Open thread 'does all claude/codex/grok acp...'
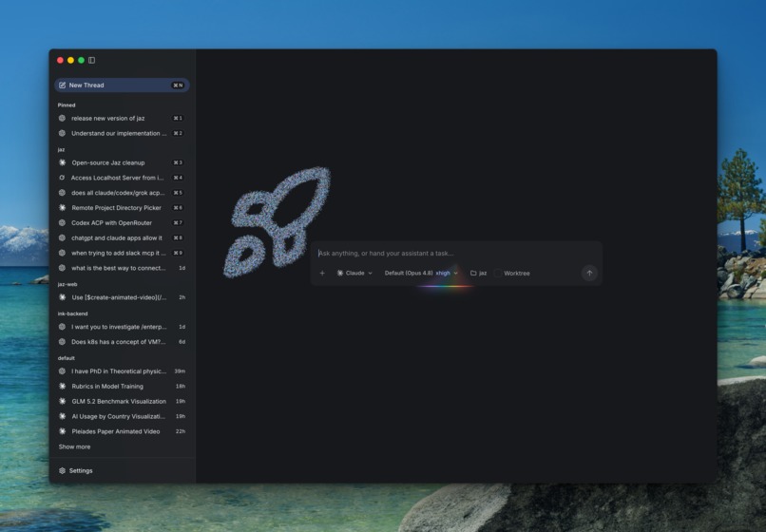 [123, 193]
